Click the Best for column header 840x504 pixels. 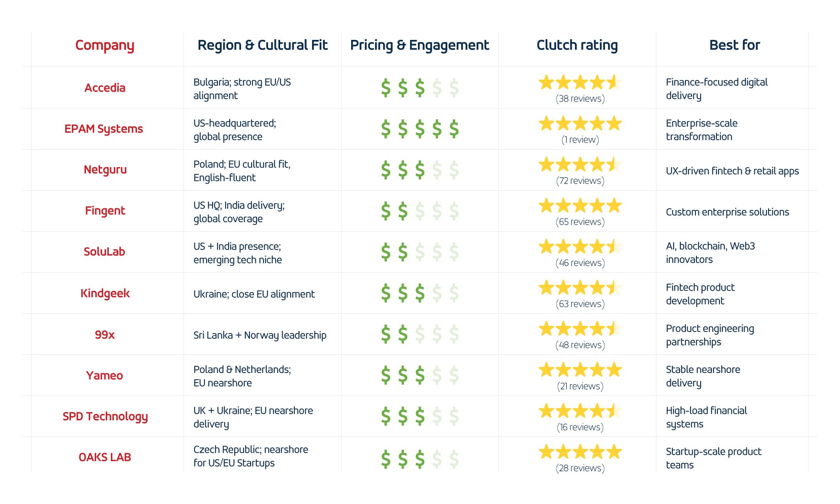click(735, 45)
